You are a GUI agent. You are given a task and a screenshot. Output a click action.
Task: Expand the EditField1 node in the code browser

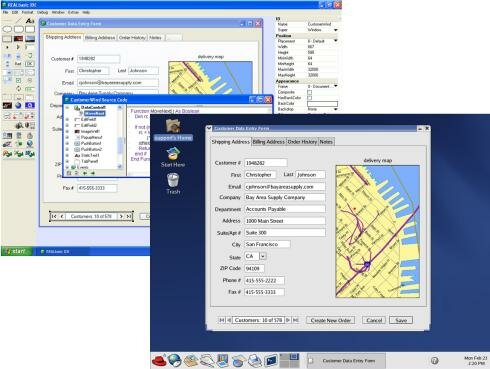(67, 119)
